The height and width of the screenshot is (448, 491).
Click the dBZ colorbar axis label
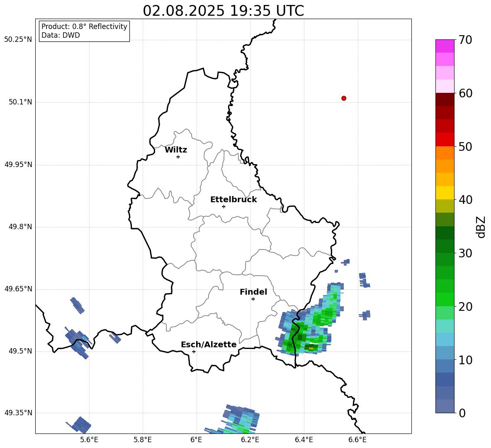[481, 227]
